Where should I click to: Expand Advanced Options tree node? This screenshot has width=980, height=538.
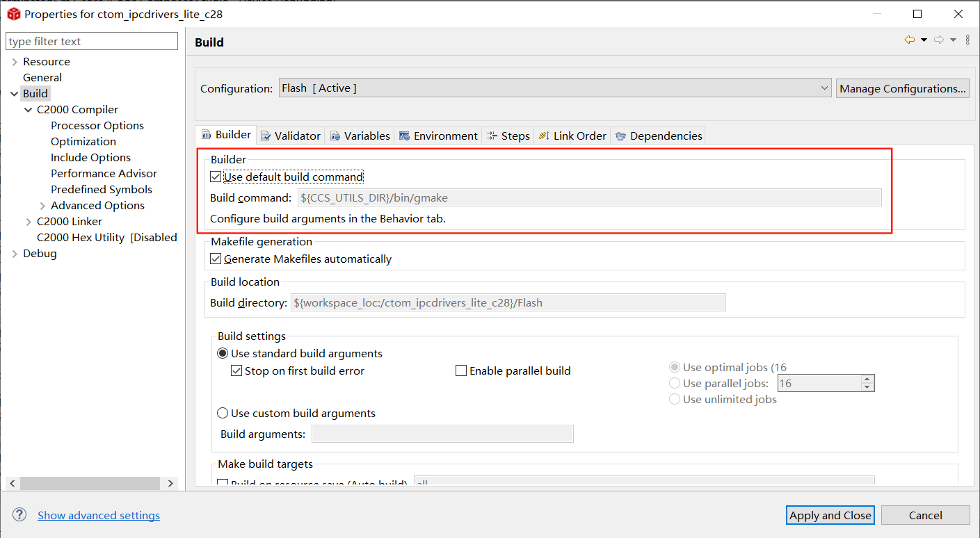click(x=42, y=206)
